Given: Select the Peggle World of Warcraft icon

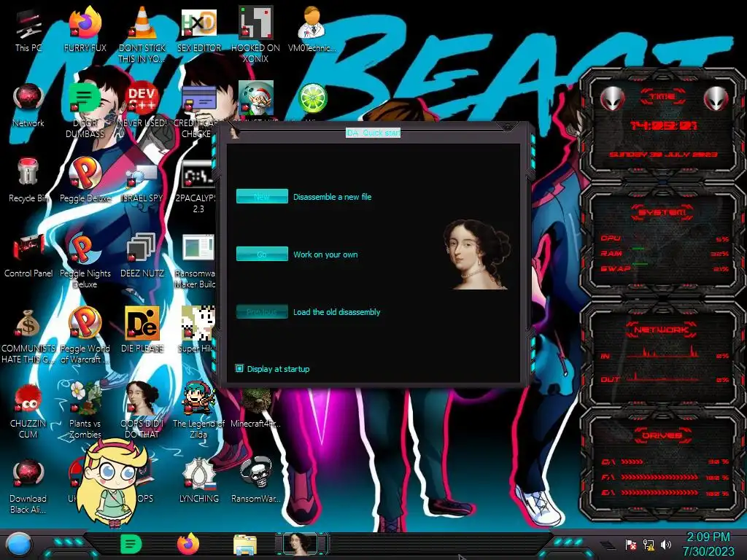Looking at the screenshot, I should (85, 335).
